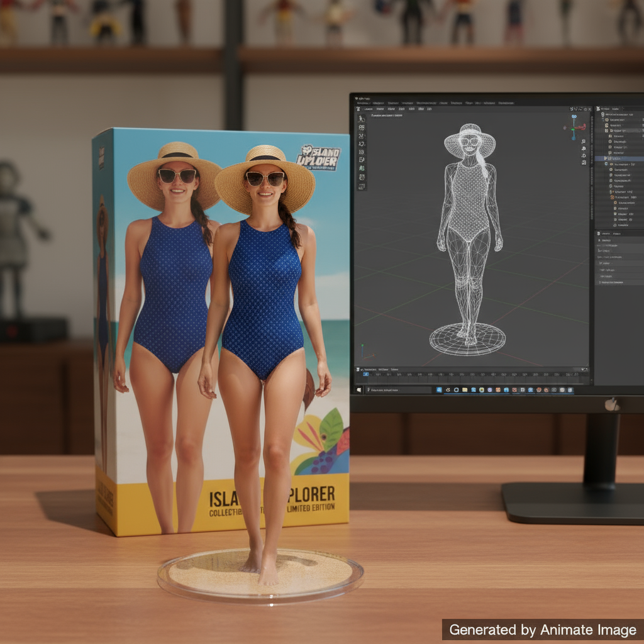Open the editor type dropdown in the viewport header
Viewport: 644px width, 644px height.
coord(359,109)
